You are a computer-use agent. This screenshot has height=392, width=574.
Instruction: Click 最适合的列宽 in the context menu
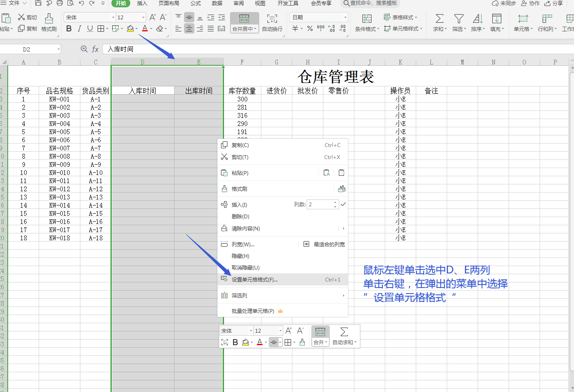(325, 244)
